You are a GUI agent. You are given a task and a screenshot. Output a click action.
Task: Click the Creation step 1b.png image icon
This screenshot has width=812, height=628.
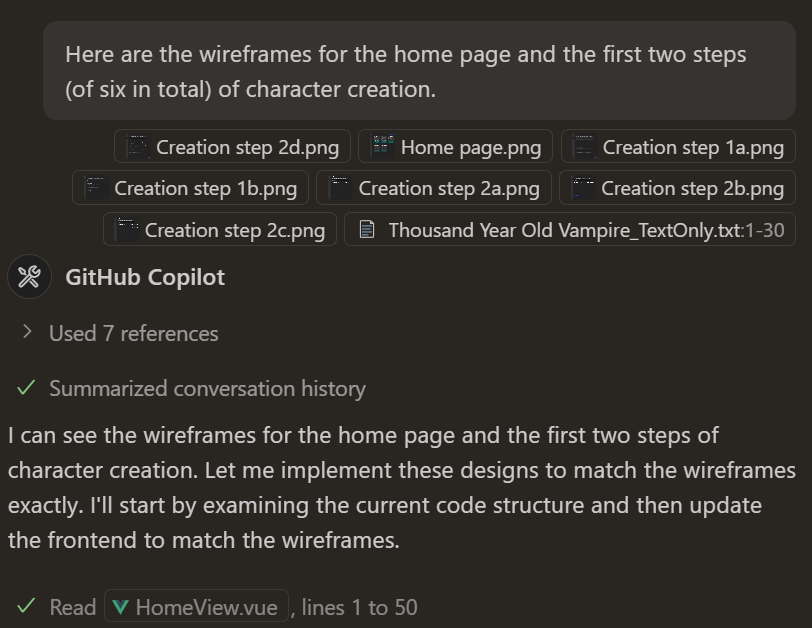pyautogui.click(x=96, y=188)
